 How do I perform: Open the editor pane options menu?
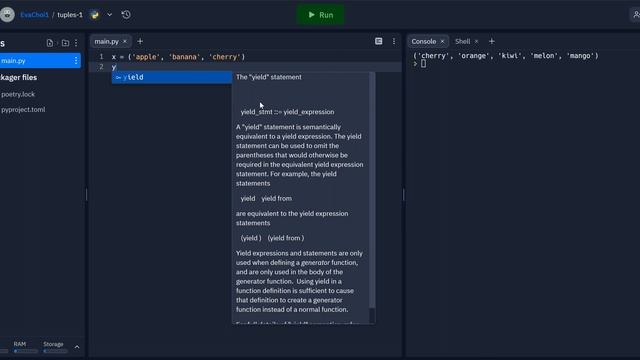[x=394, y=41]
